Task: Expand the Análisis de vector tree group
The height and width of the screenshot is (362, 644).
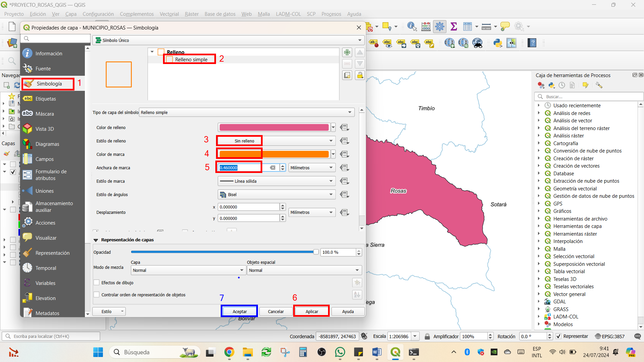Action: coord(539,121)
